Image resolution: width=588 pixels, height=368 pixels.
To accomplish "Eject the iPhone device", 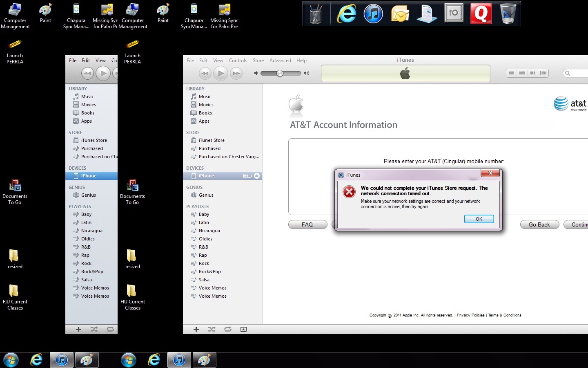I will (257, 176).
